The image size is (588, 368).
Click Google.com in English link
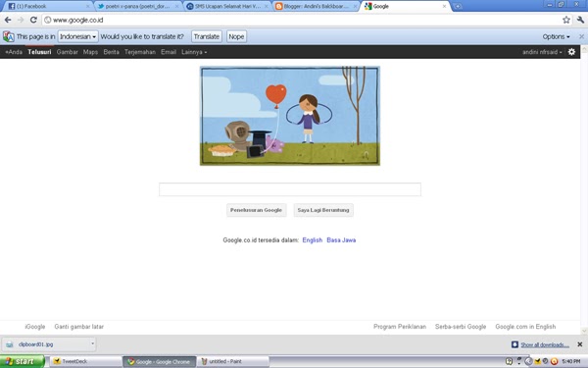pyautogui.click(x=525, y=327)
